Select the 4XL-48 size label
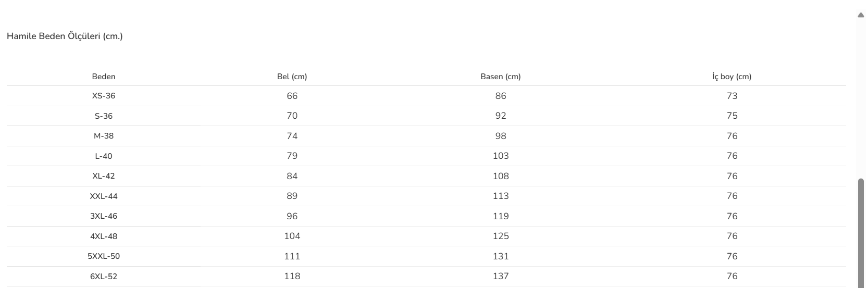The width and height of the screenshot is (868, 288). (x=104, y=236)
